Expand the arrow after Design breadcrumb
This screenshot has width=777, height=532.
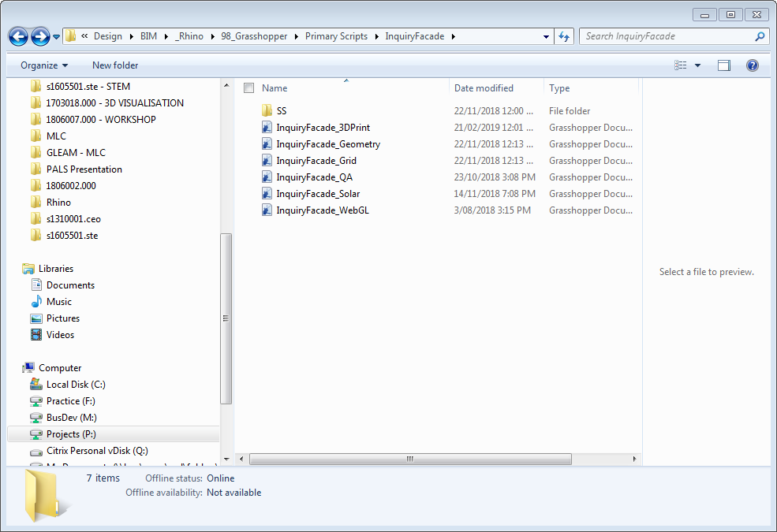tap(131, 36)
